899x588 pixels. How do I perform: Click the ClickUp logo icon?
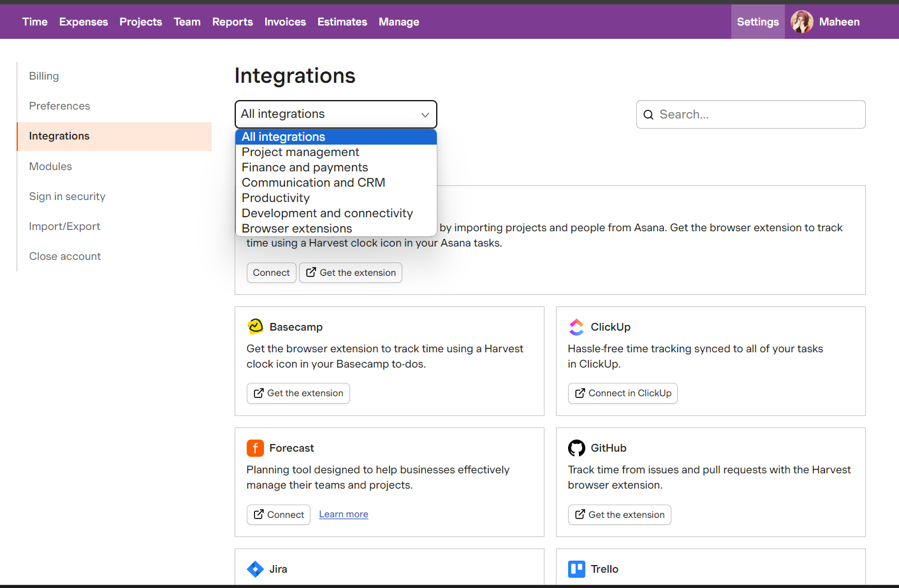[576, 327]
